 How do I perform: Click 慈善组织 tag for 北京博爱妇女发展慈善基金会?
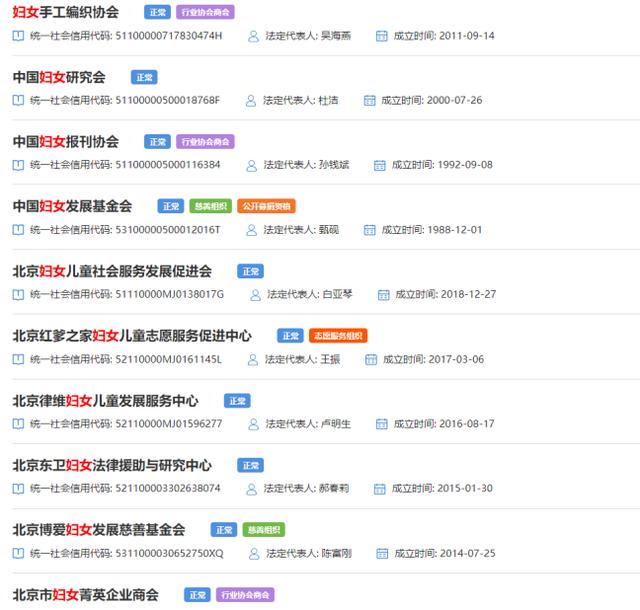[x=264, y=530]
